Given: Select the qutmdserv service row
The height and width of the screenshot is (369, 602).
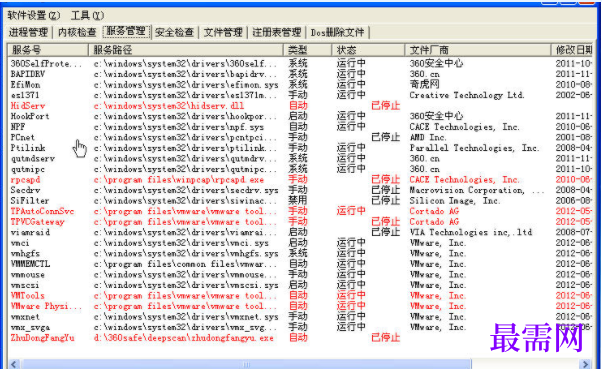Looking at the screenshot, I should (301, 159).
